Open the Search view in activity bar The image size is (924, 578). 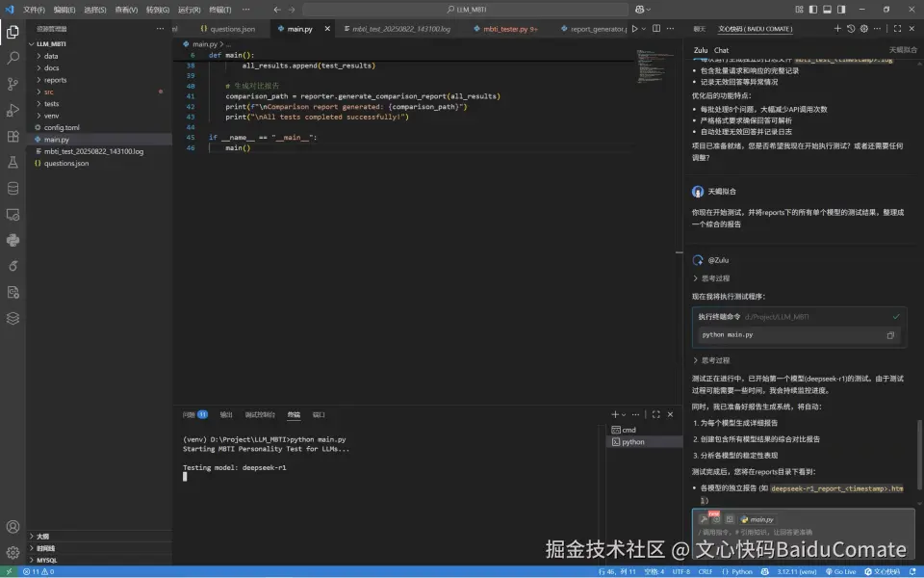13,58
